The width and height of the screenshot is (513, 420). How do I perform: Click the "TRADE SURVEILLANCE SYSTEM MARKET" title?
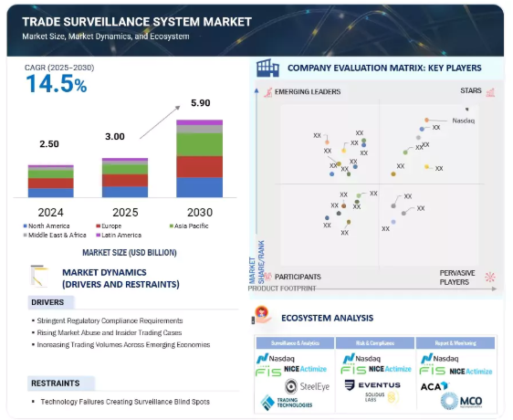(x=137, y=22)
